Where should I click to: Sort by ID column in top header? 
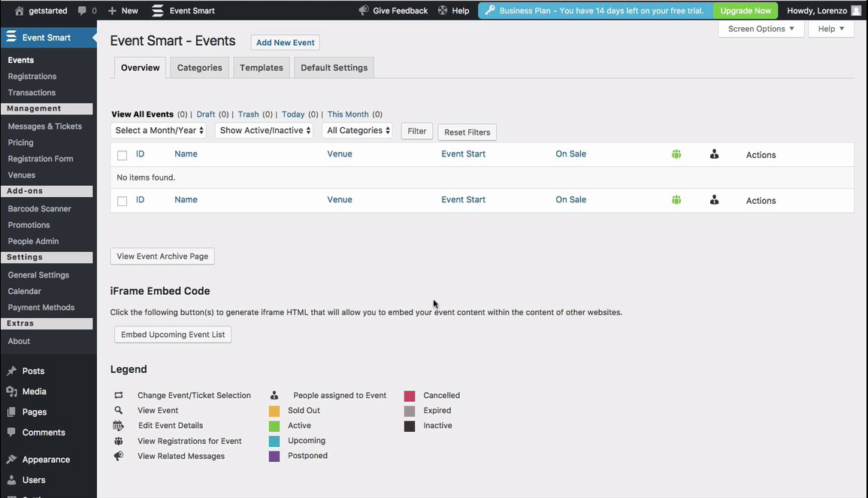(140, 154)
